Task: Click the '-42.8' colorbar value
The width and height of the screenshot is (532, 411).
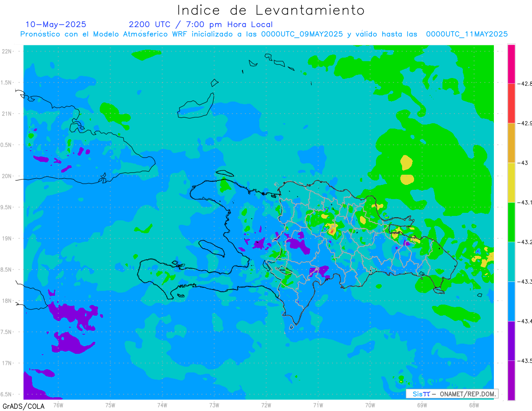Action: pos(525,83)
